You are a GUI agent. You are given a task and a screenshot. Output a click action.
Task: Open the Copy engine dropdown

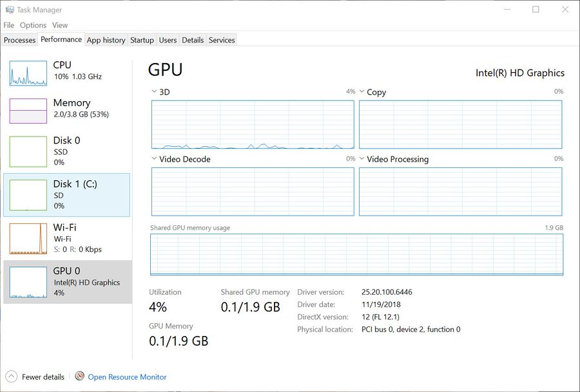click(362, 92)
